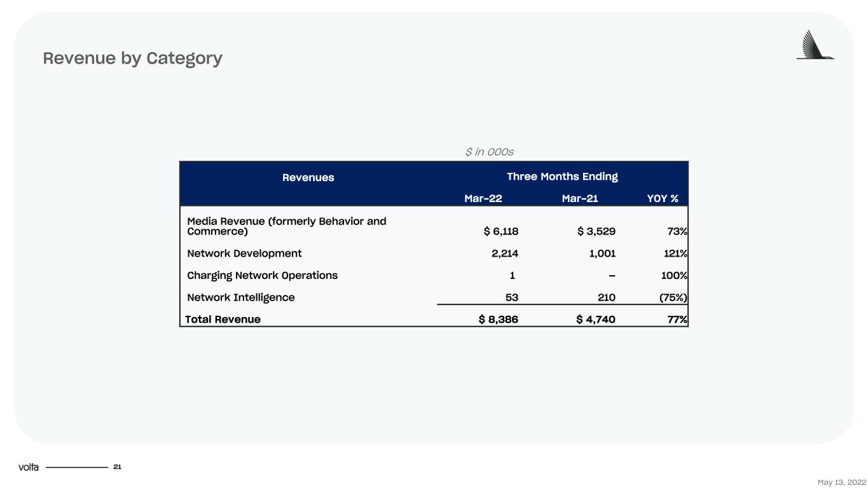Click the 'May 13, 2022' date
The height and width of the screenshot is (488, 868).
click(842, 483)
